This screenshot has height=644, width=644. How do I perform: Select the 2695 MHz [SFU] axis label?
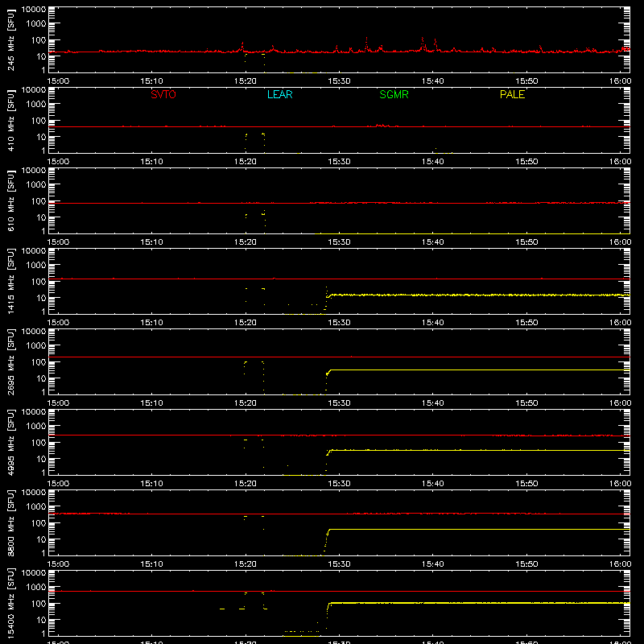(x=10, y=362)
